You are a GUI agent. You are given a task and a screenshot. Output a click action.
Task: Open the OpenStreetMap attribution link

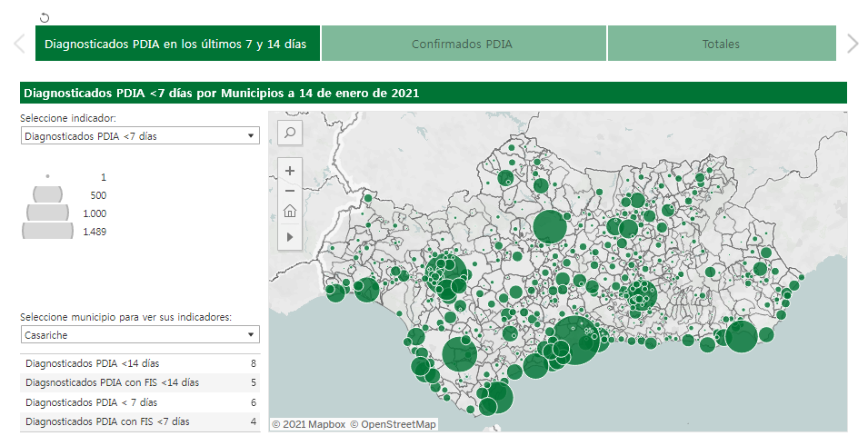tap(394, 424)
